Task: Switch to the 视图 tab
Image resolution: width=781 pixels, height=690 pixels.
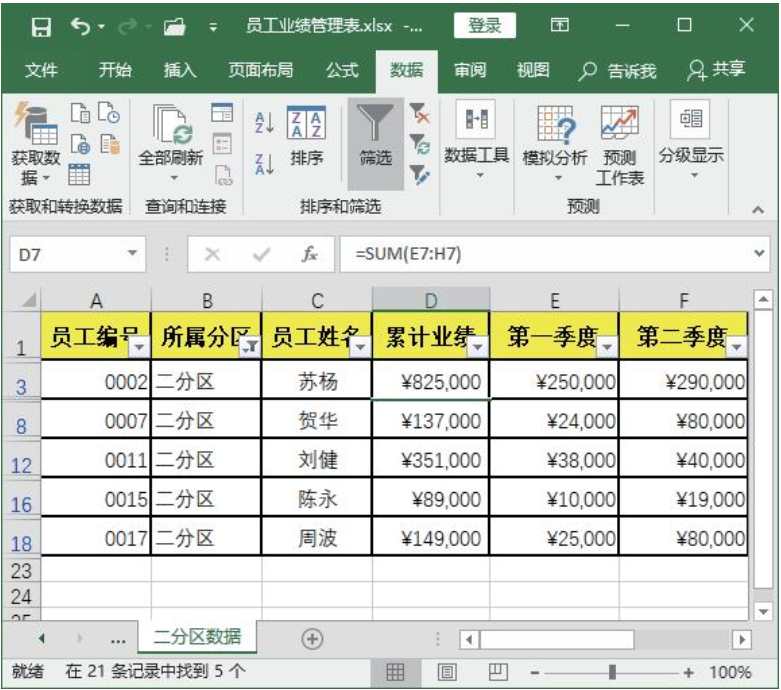Action: pyautogui.click(x=533, y=70)
